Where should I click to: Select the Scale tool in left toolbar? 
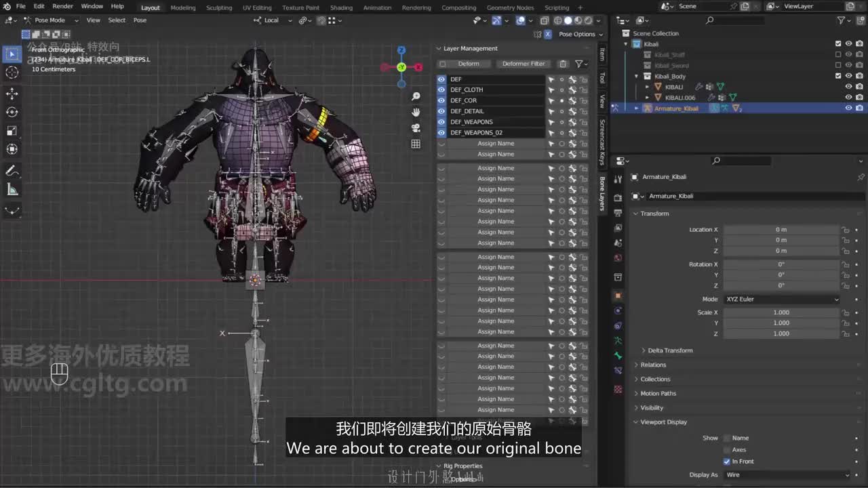[12, 131]
